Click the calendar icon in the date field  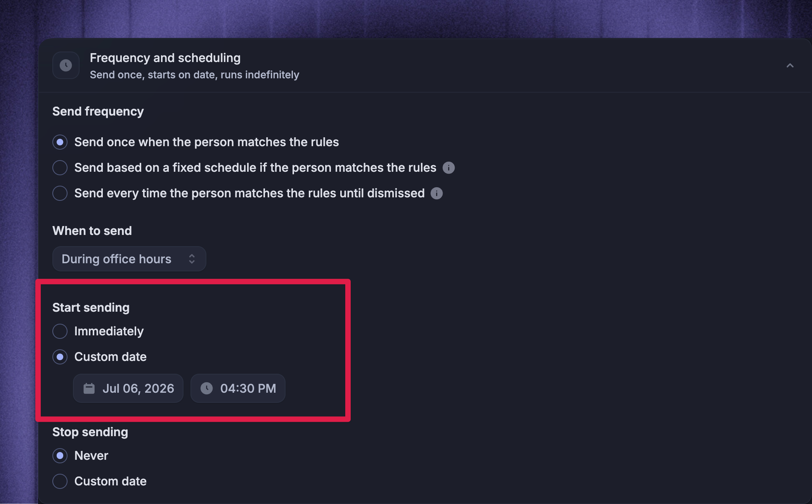coord(89,388)
